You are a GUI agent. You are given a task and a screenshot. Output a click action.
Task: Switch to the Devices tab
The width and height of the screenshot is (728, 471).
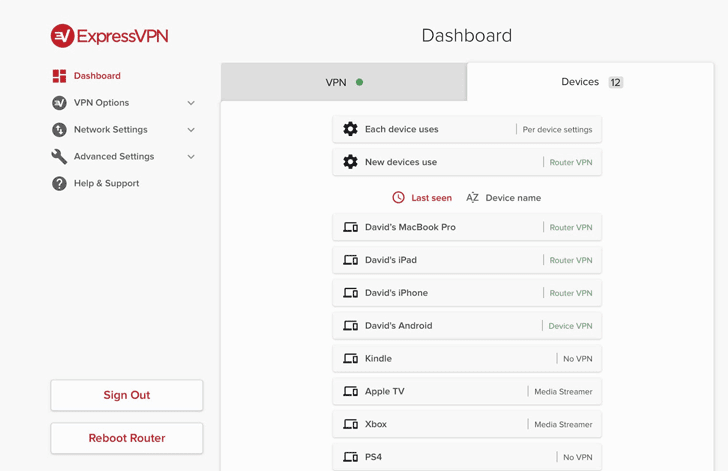point(590,82)
